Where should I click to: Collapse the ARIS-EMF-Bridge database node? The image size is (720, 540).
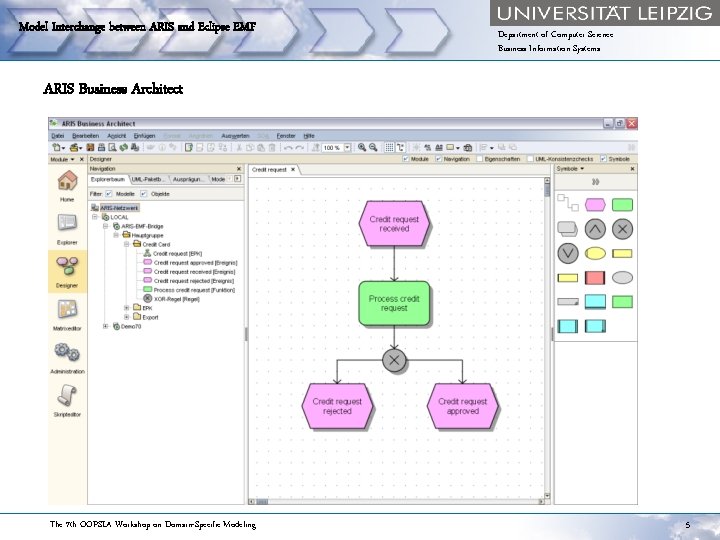click(106, 226)
